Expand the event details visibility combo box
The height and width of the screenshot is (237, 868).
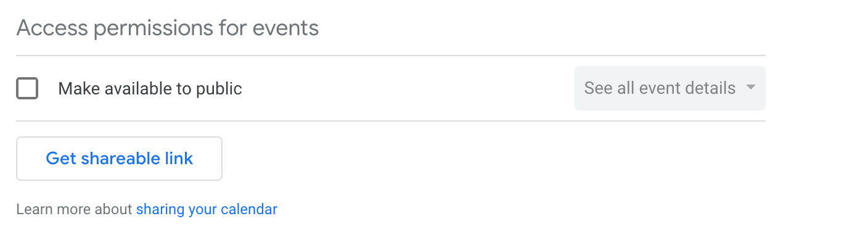(x=669, y=88)
